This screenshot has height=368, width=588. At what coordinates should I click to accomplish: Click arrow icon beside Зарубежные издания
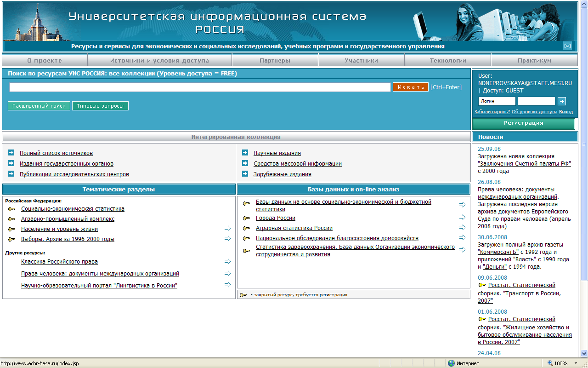click(x=245, y=174)
